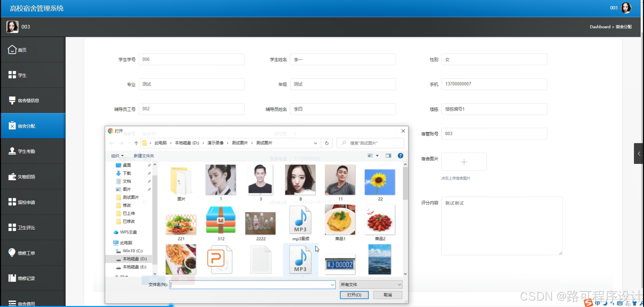The width and height of the screenshot is (644, 307).
Task: Expand the address bar path history dropdown
Action: [x=315, y=143]
